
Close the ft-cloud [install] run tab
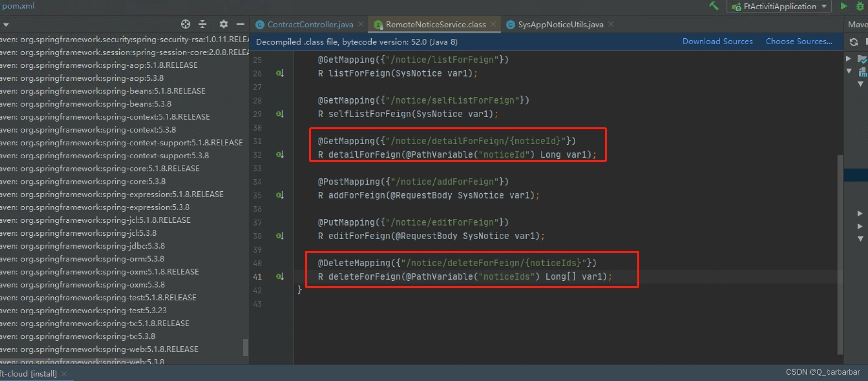(64, 374)
